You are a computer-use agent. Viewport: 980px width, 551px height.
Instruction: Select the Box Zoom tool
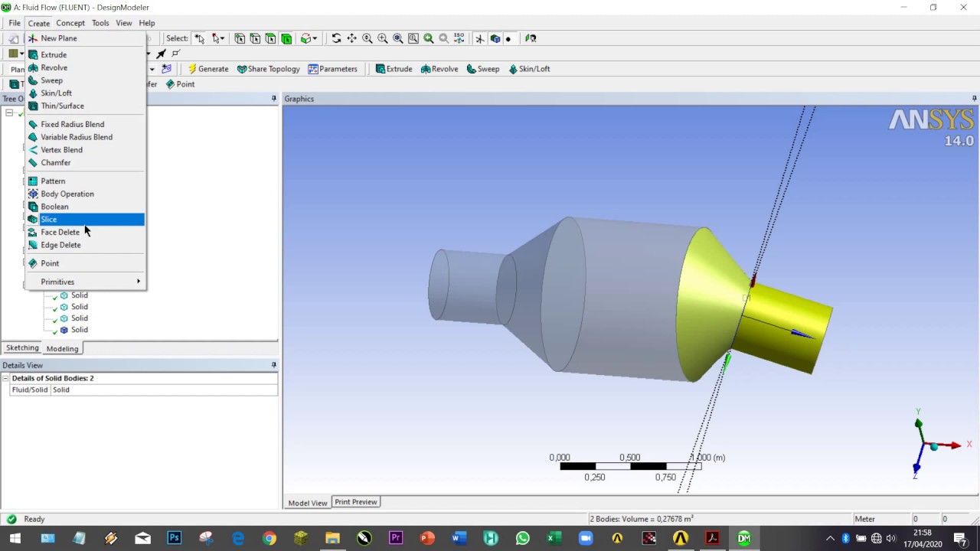point(383,38)
